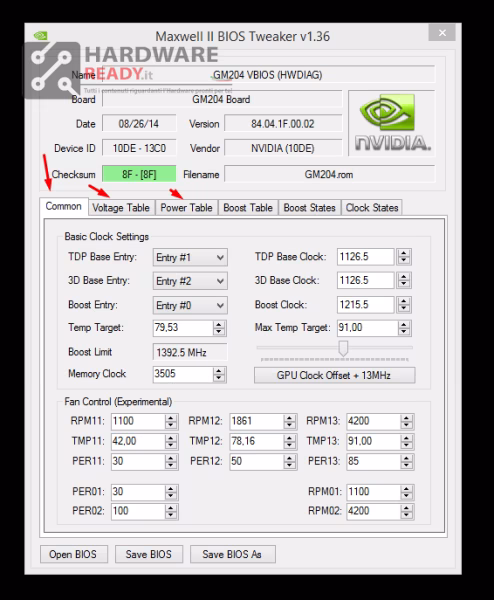Switch to the Common tab

point(64,206)
